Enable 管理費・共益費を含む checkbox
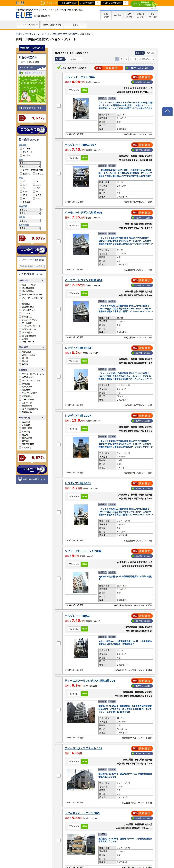The width and height of the screenshot is (174, 868). click(x=21, y=170)
